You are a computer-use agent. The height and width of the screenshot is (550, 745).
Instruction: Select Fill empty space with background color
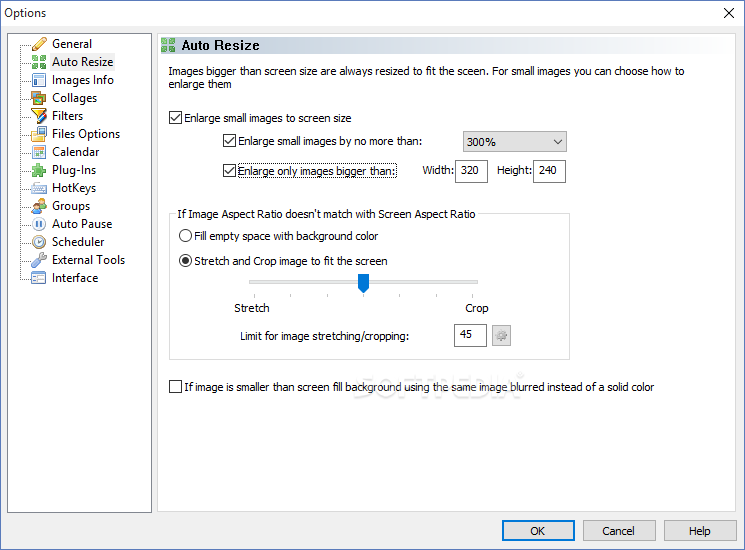coord(185,236)
